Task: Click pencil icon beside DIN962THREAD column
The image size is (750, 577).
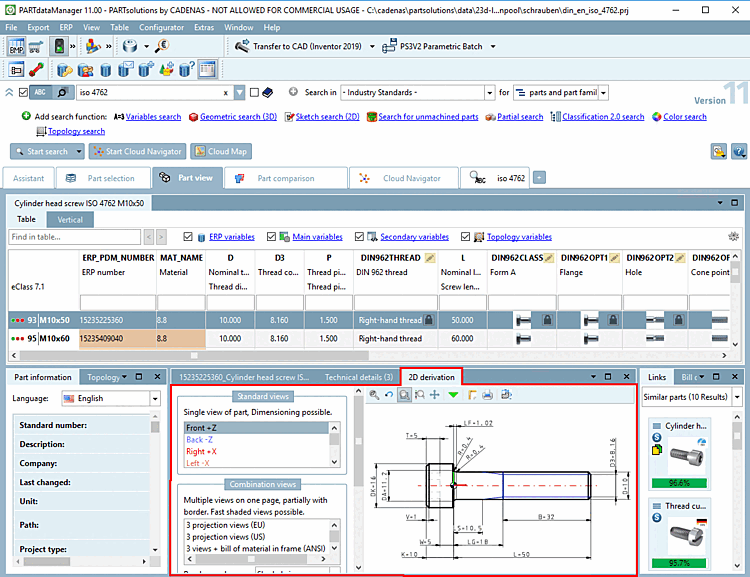Action: 430,258
